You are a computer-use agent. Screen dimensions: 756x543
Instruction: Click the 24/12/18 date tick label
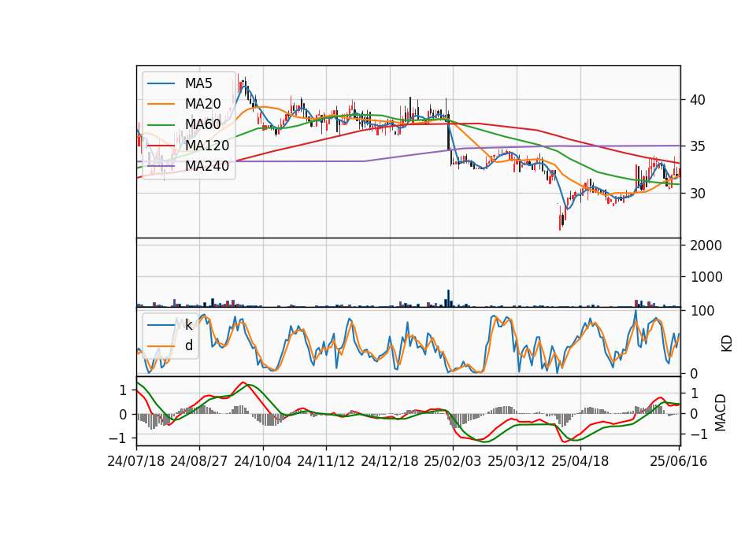click(x=390, y=461)
